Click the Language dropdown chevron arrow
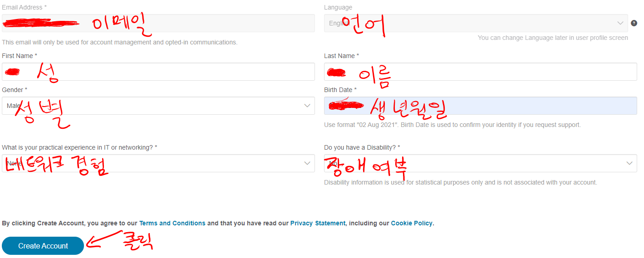Screen dimensions: 644x258 click(620, 23)
